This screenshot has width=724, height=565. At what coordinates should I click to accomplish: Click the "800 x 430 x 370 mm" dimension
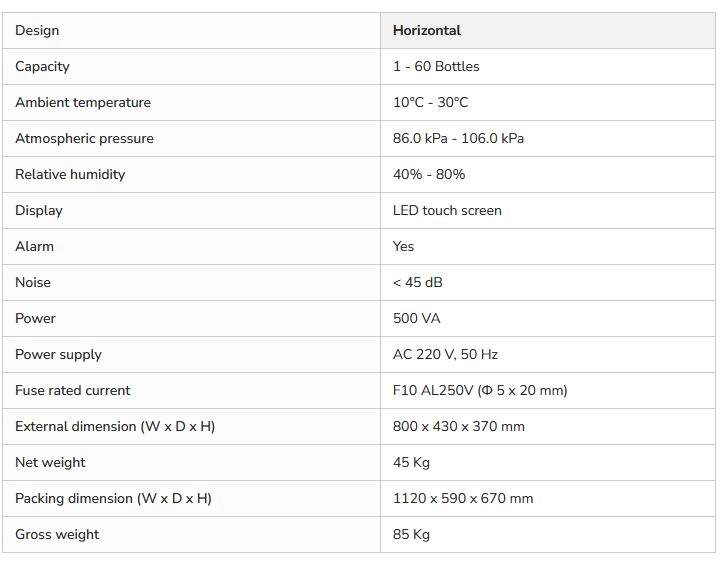(459, 427)
